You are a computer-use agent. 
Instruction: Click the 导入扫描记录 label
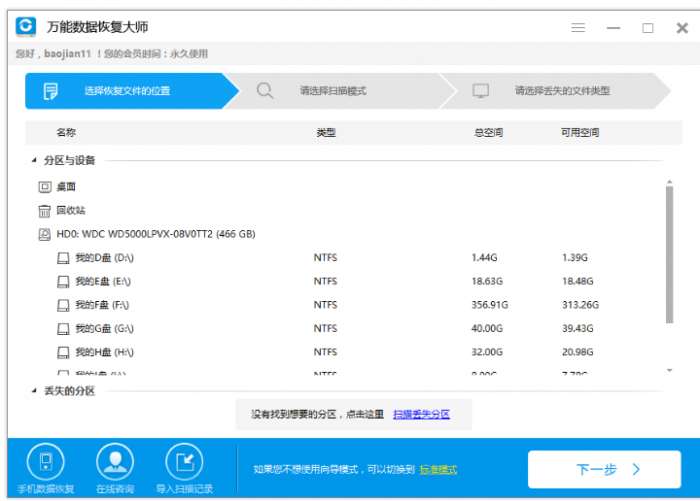184,489
